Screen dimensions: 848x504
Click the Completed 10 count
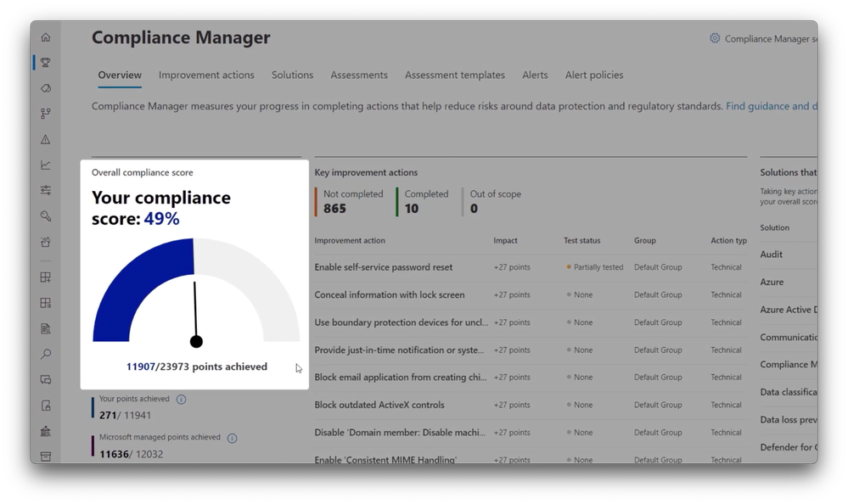pos(411,209)
